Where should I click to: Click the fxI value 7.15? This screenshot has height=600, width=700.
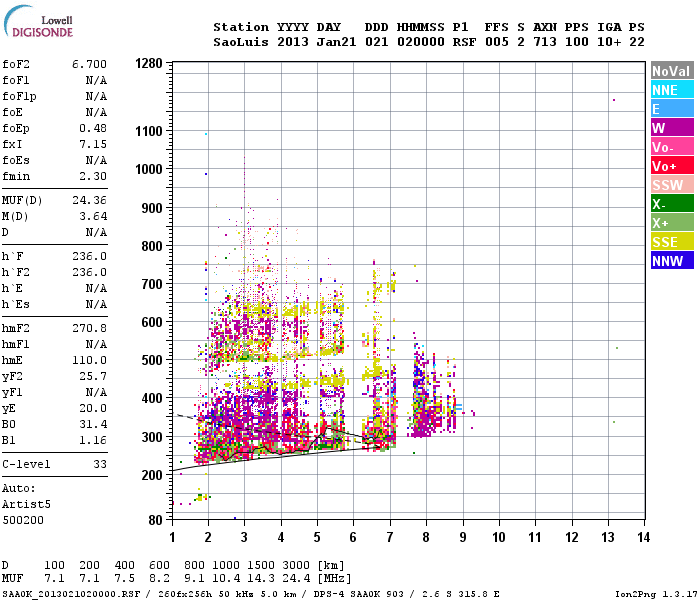(93, 144)
